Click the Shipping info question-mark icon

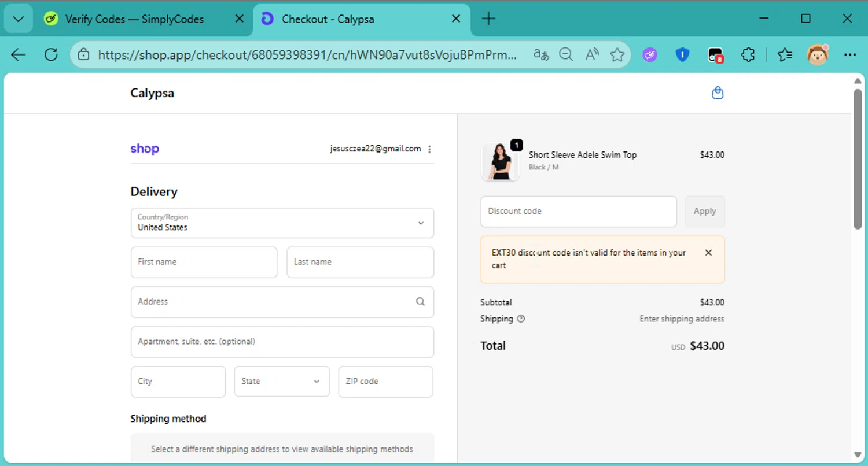(521, 319)
